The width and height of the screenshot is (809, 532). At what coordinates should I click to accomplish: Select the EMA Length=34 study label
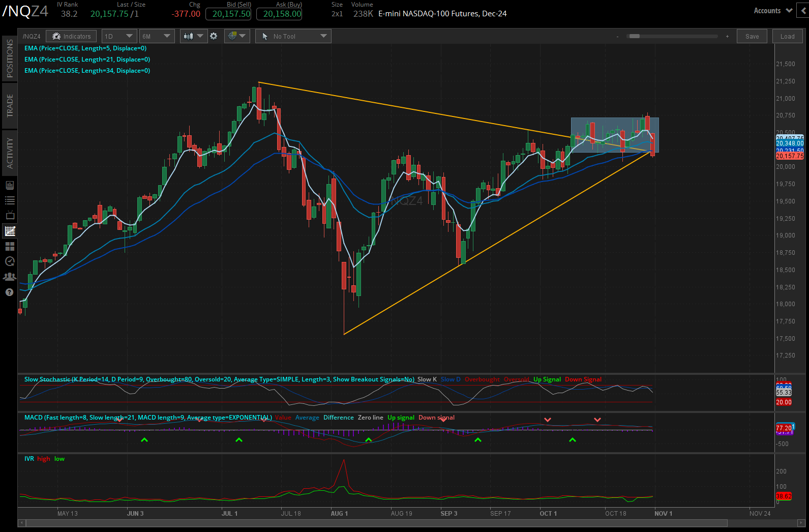(x=87, y=71)
